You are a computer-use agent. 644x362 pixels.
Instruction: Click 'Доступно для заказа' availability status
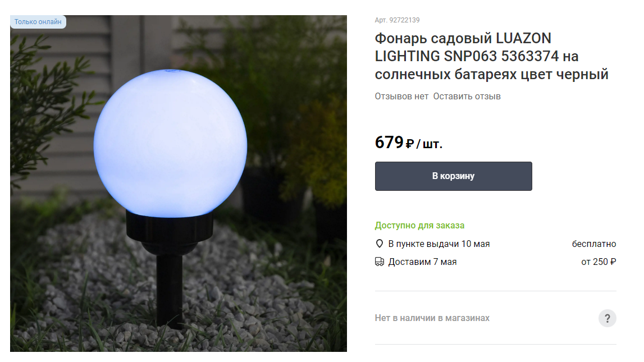[419, 225]
